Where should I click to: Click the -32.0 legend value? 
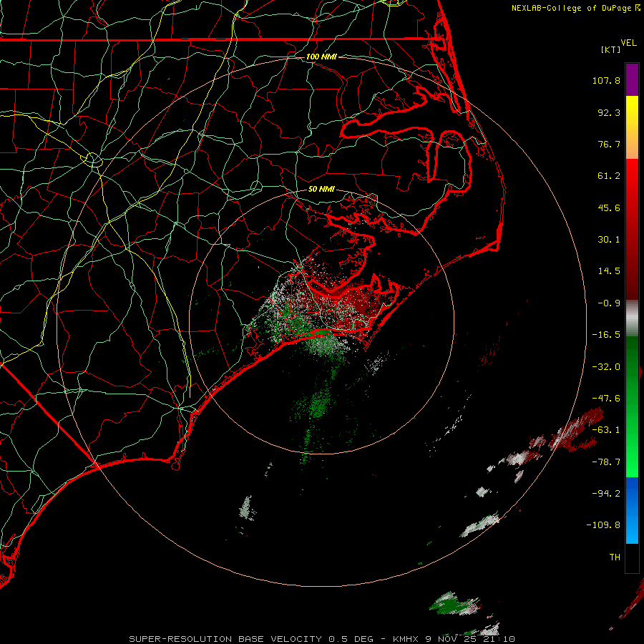click(606, 367)
